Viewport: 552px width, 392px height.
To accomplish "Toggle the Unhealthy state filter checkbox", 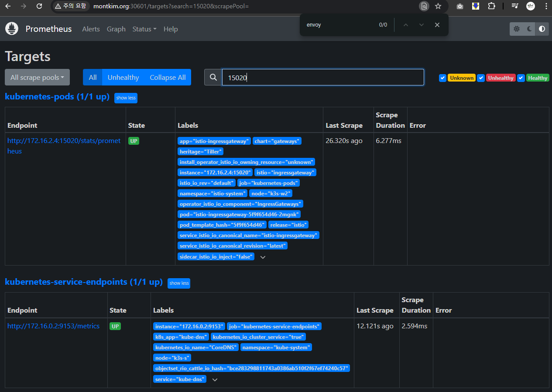I will 481,78.
